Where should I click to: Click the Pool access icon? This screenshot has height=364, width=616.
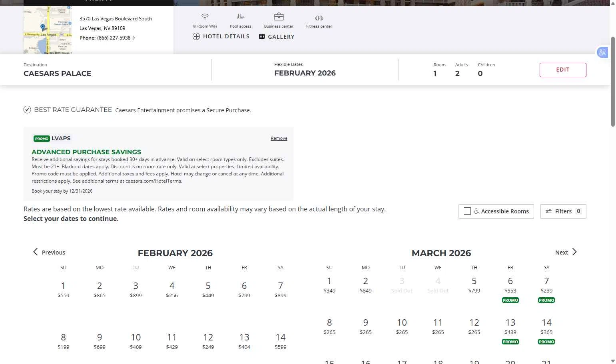240,17
